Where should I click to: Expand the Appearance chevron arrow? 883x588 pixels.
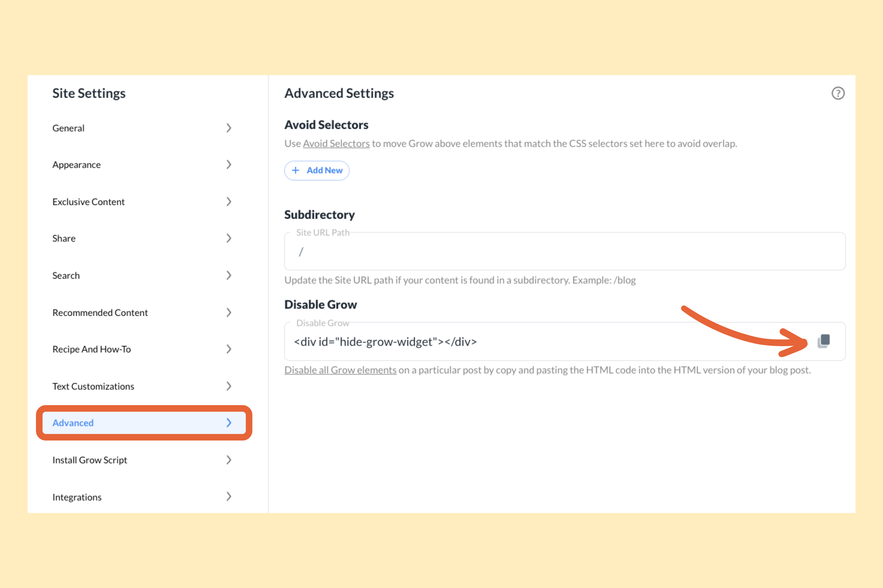point(229,164)
